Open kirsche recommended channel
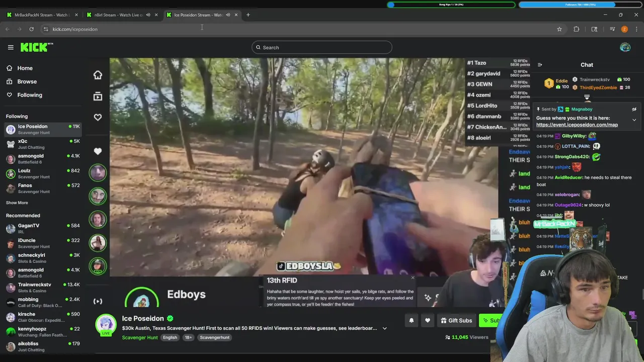Image resolution: width=644 pixels, height=362 pixels. coord(43,317)
